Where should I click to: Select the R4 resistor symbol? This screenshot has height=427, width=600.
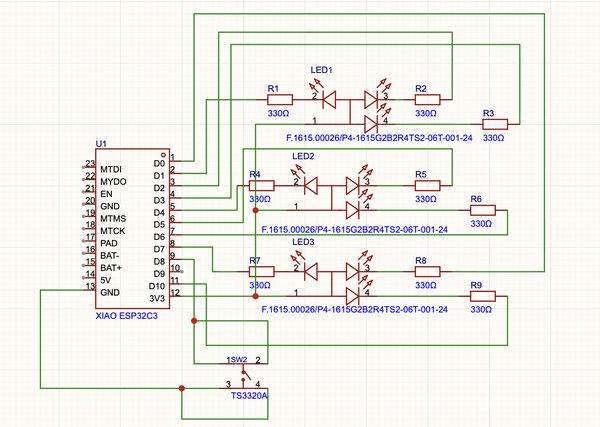(261, 186)
